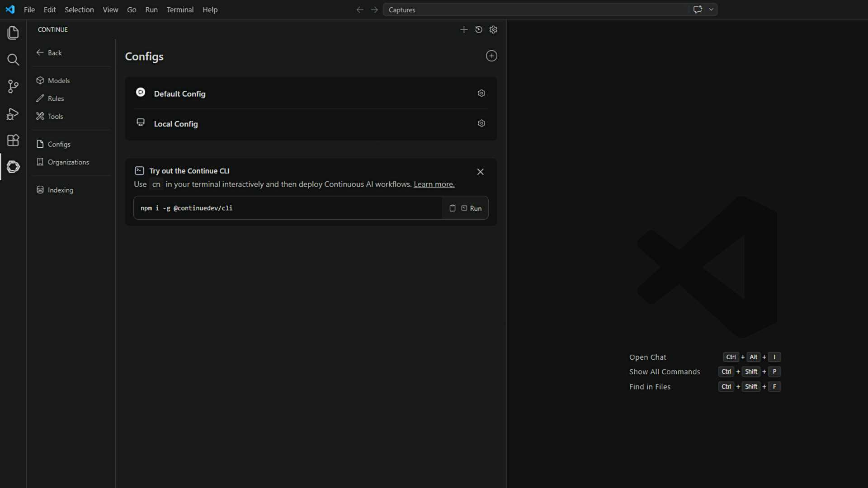Select Default Config entry
Screen dimensions: 868x488
coord(311,94)
